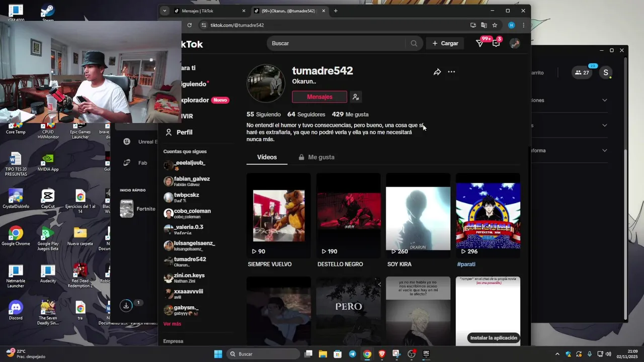Switch to the Me gusta tab

point(316,157)
